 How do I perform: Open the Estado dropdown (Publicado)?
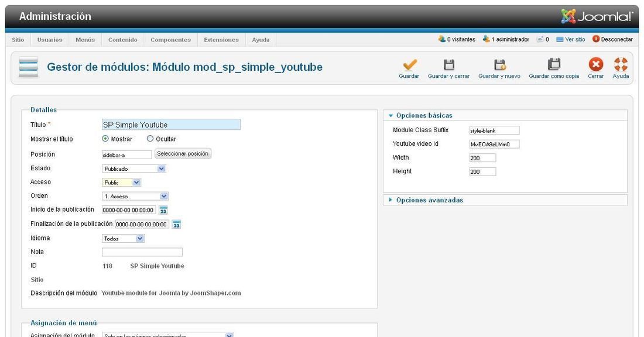click(134, 168)
